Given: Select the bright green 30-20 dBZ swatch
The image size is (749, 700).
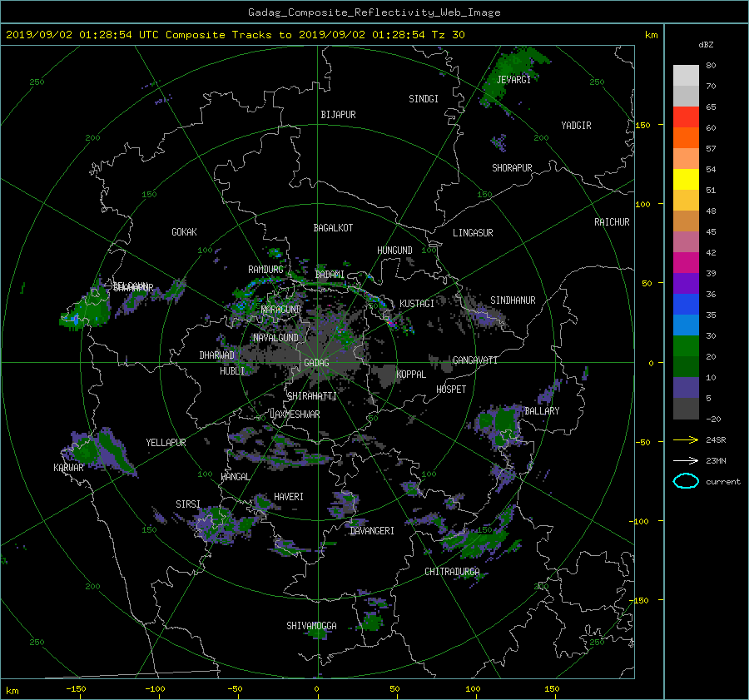Looking at the screenshot, I should pyautogui.click(x=686, y=346).
